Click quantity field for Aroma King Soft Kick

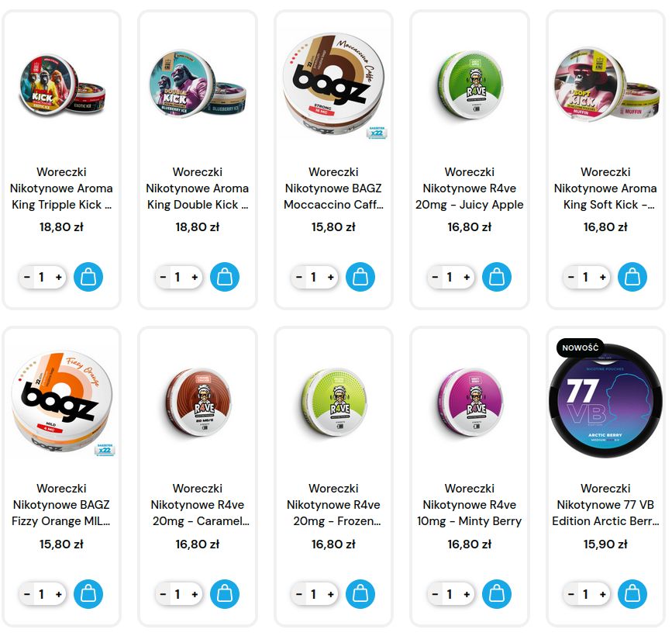[x=585, y=277]
